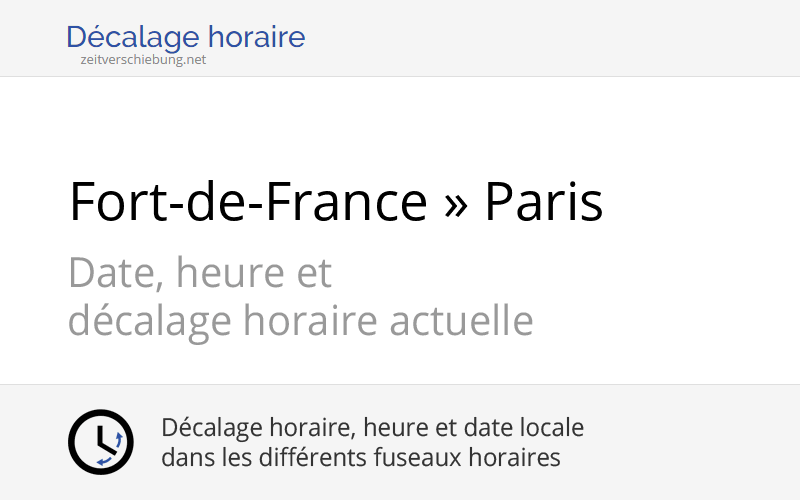This screenshot has width=800, height=500.
Task: Click the clock icon in the footer
Action: [x=100, y=441]
